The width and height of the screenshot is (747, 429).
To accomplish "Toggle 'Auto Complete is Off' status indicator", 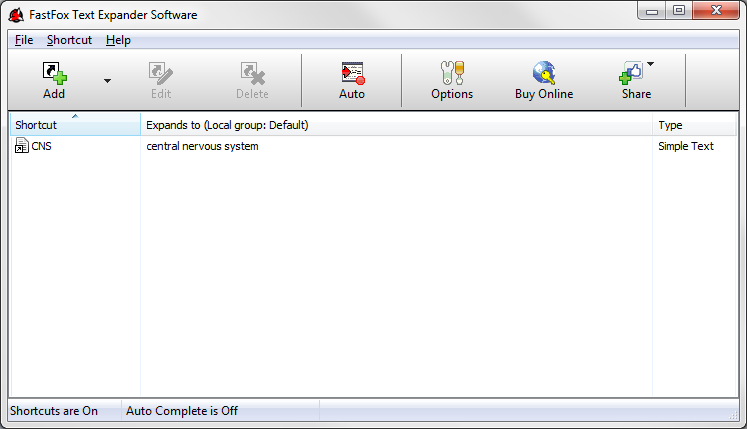I will [x=182, y=411].
